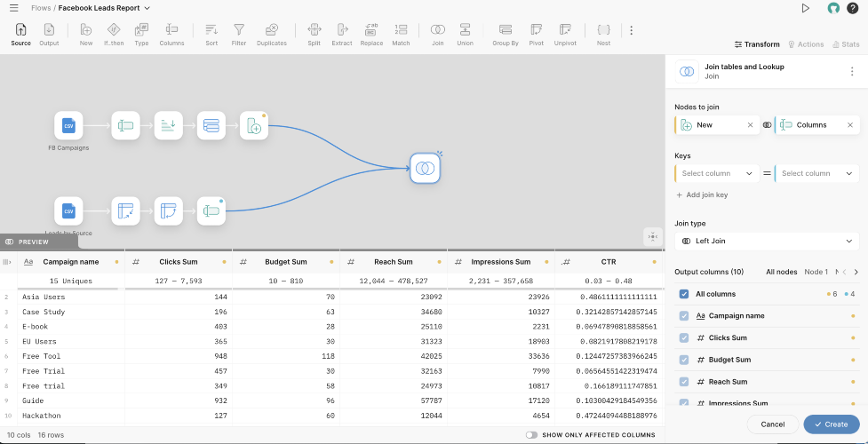Uncheck the Budget Sum output column

[x=684, y=360]
